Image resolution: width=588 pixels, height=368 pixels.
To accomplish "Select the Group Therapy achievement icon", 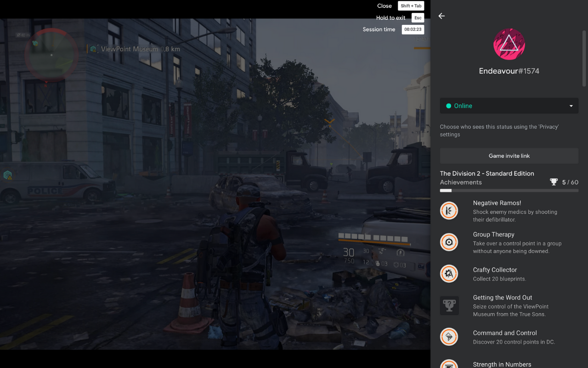I will click(x=449, y=242).
